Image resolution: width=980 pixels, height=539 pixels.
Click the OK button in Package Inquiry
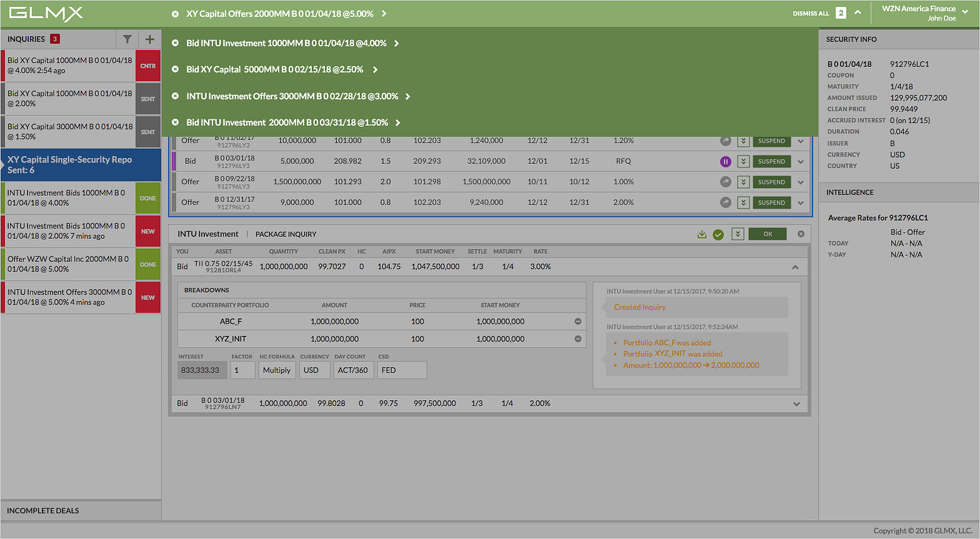point(767,234)
